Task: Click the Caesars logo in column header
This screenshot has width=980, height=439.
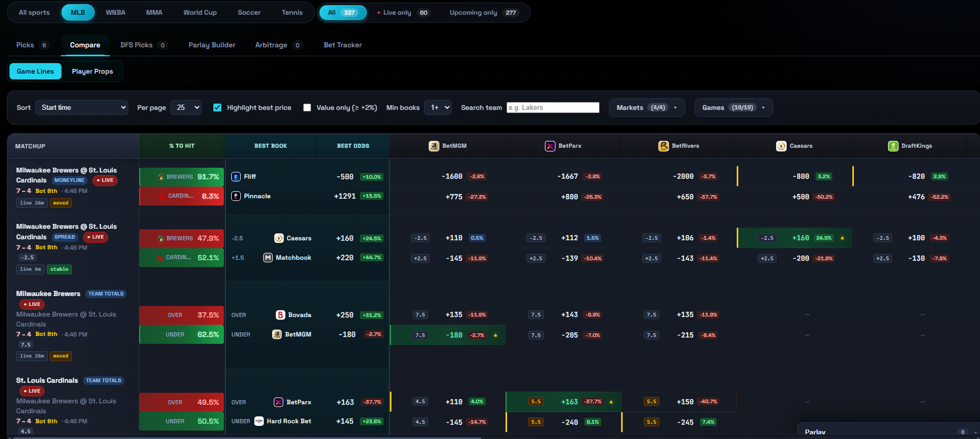Action: (781, 146)
